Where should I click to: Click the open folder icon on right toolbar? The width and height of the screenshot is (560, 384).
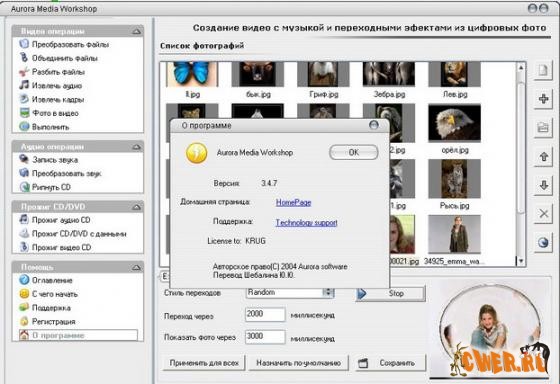(x=543, y=127)
